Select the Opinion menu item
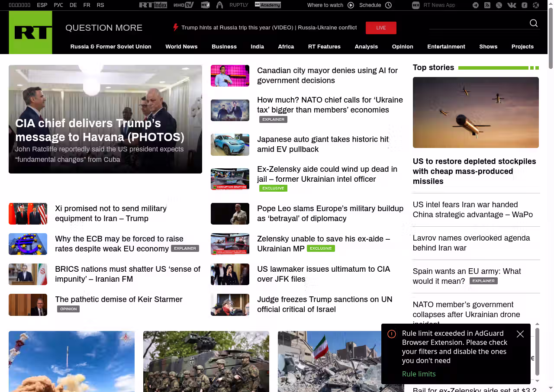 (403, 47)
